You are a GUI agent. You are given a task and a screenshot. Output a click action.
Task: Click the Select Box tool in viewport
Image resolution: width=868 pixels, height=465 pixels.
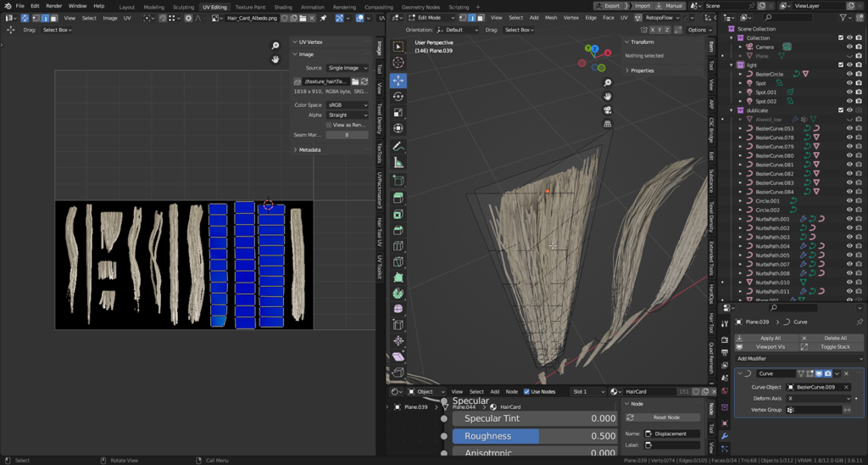pyautogui.click(x=398, y=47)
